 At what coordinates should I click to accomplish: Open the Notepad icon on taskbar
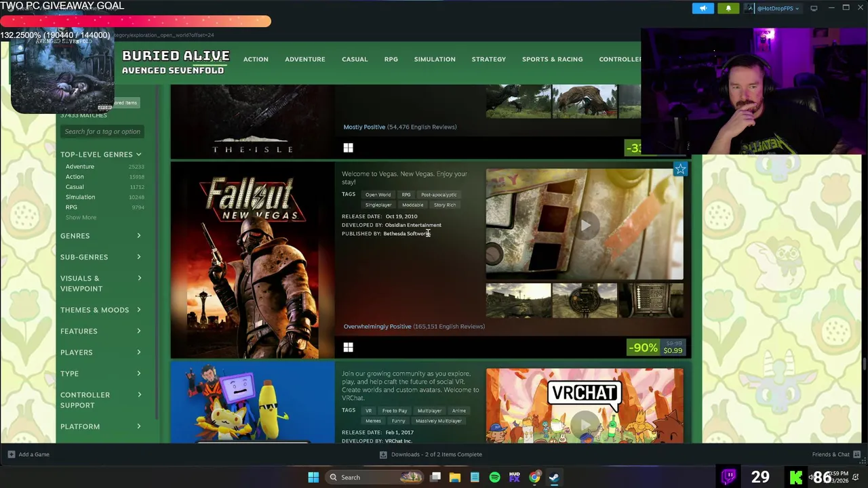click(x=475, y=477)
